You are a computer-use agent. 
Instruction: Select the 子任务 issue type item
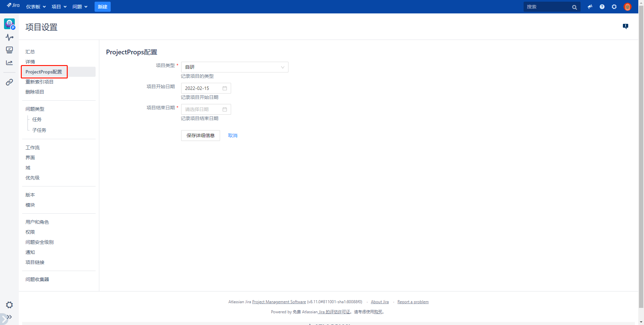pos(39,130)
